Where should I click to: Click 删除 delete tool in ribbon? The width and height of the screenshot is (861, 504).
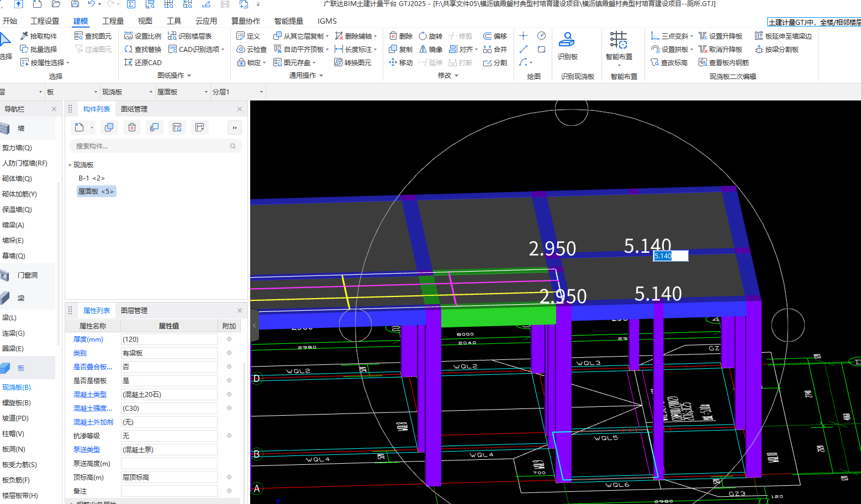[x=401, y=36]
